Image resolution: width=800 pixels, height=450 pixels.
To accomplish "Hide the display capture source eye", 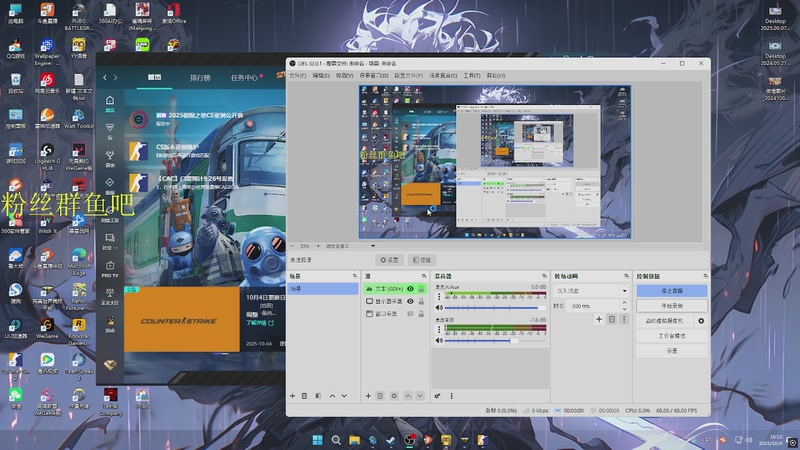I will click(410, 302).
